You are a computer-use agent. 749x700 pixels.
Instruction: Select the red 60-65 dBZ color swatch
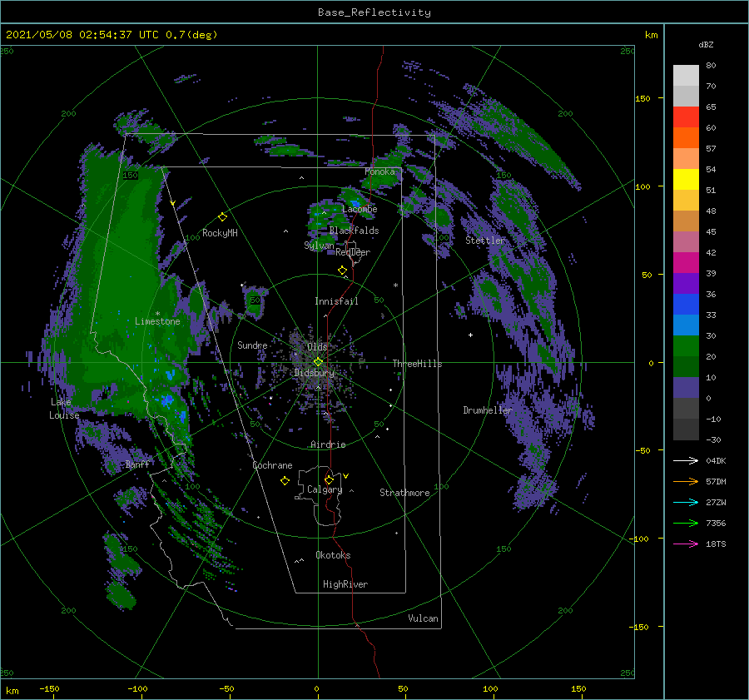(686, 117)
